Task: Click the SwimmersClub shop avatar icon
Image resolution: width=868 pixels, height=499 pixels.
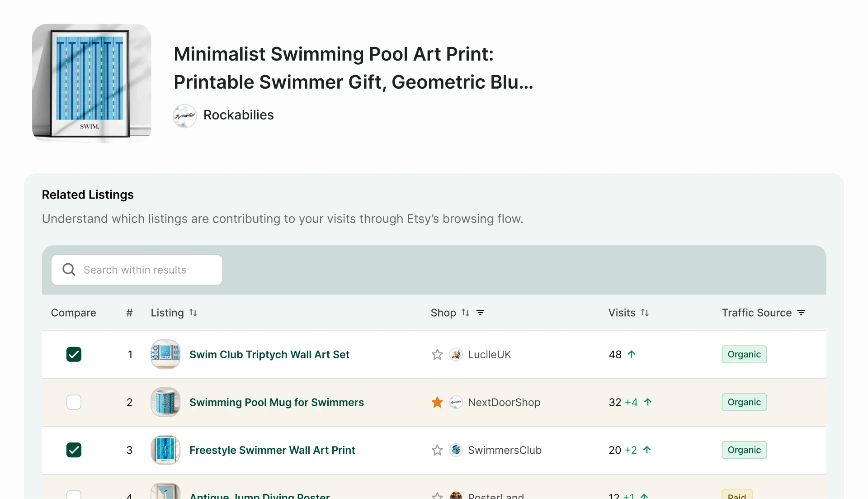Action: click(x=456, y=450)
